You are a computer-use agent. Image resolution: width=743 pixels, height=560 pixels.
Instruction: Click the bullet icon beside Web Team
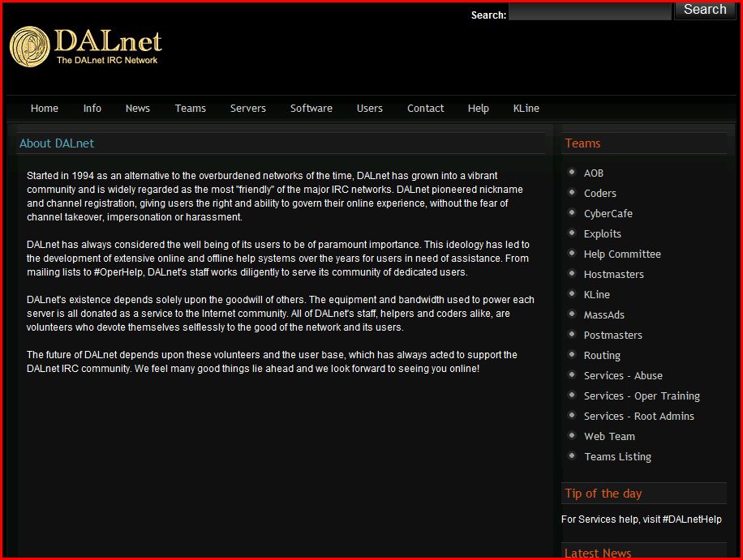(572, 435)
